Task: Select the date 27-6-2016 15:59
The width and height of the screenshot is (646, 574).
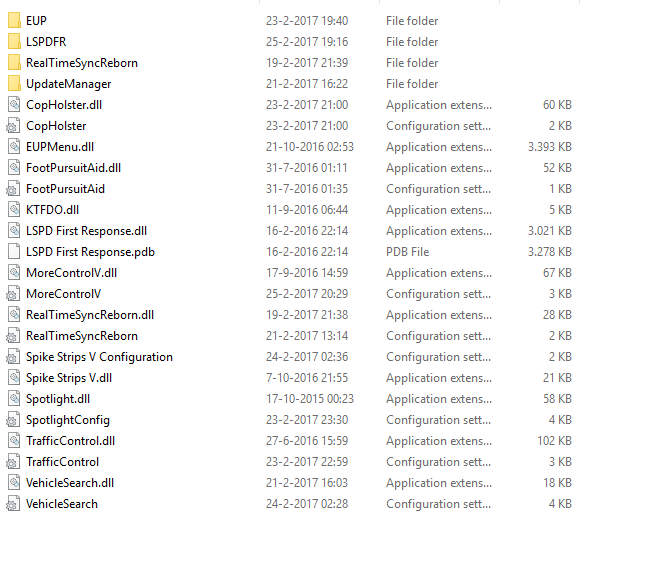Action: pyautogui.click(x=307, y=441)
